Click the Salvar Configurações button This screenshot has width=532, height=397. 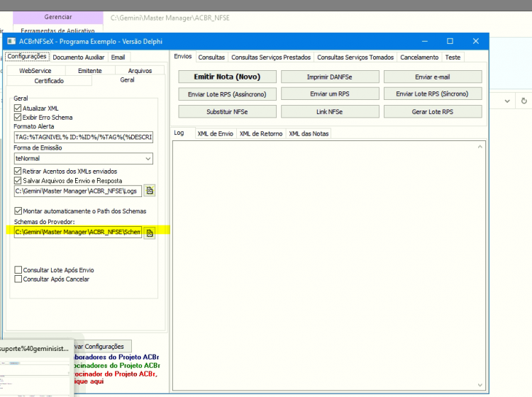click(103, 346)
